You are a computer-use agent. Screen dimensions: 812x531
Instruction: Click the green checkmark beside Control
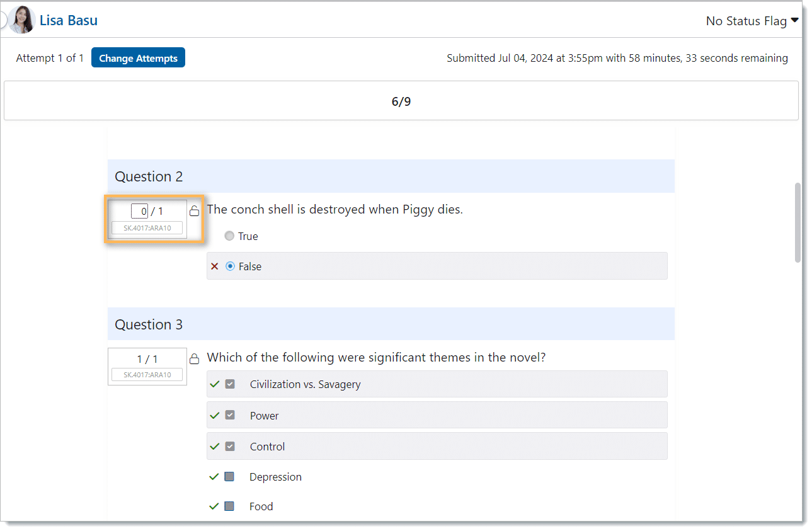[214, 447]
